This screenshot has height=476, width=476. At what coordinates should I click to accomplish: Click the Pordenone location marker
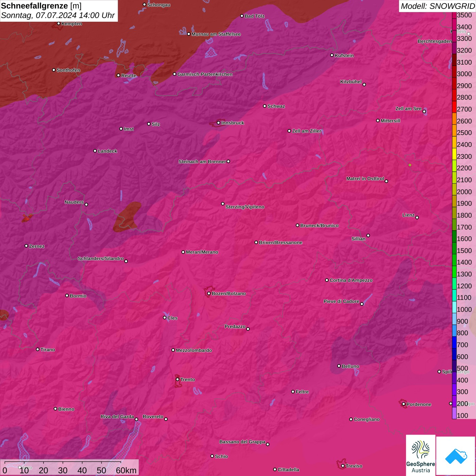tap(404, 404)
